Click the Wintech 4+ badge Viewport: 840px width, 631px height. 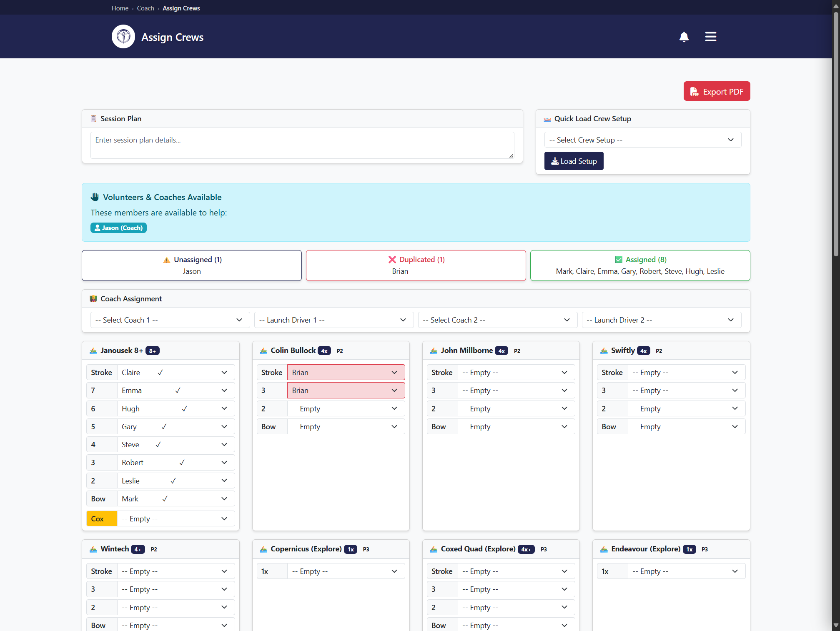click(x=138, y=549)
